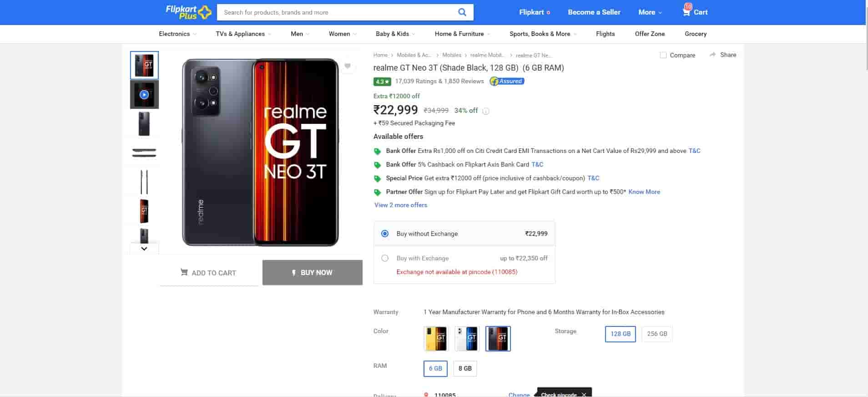The height and width of the screenshot is (397, 868).
Task: Click the Flipkart Plus logo
Action: (x=188, y=12)
